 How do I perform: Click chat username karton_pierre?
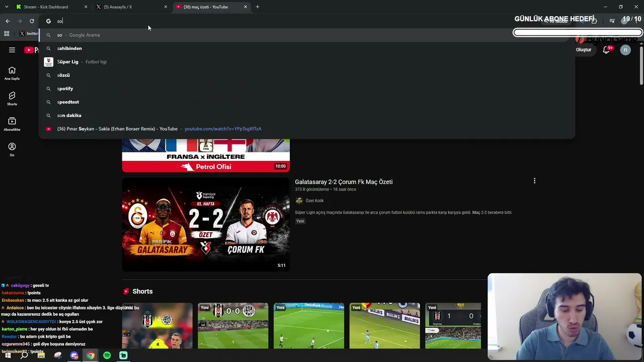pos(15,329)
